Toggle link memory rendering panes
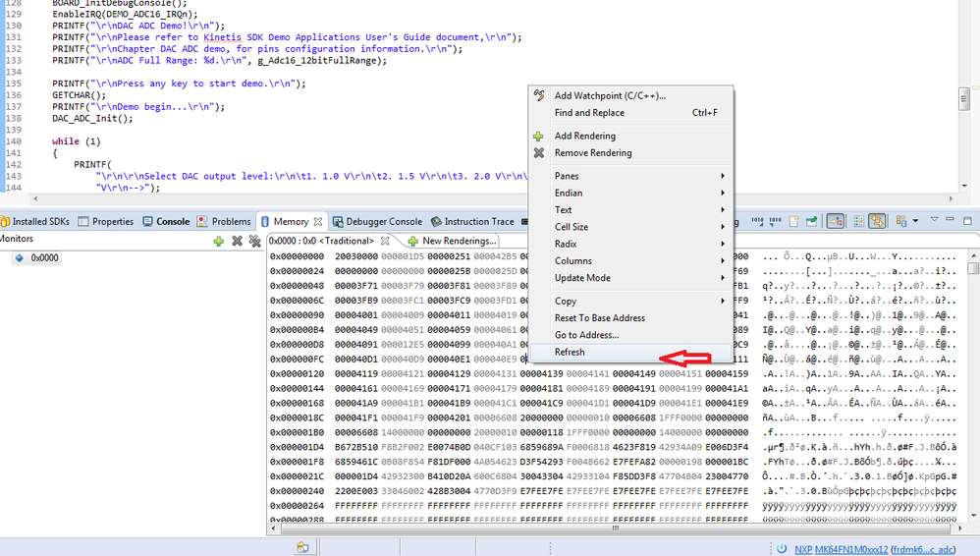Image resolution: width=980 pixels, height=556 pixels. click(877, 221)
